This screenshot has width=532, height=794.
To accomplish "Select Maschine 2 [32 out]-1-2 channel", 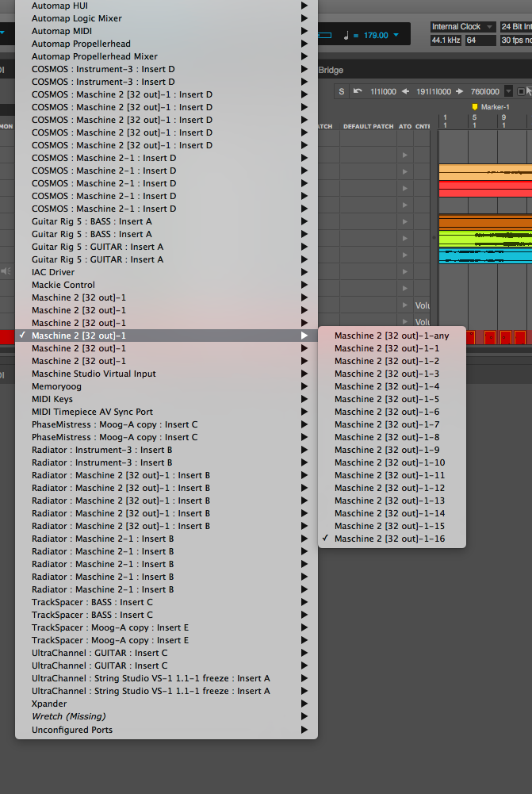I will 392,361.
